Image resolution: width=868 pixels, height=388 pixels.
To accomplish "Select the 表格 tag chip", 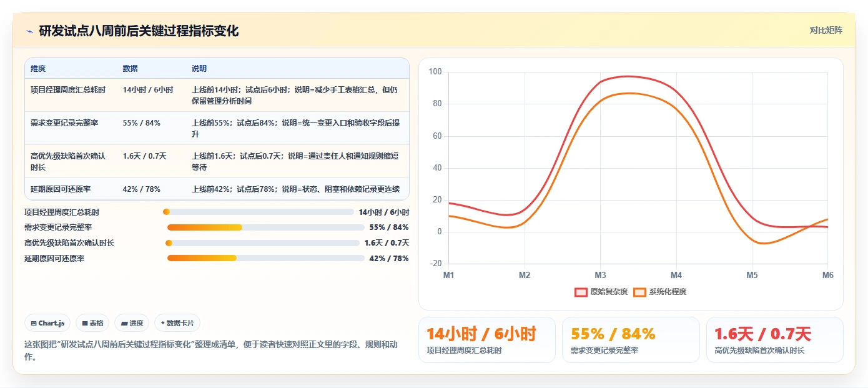I will click(92, 323).
